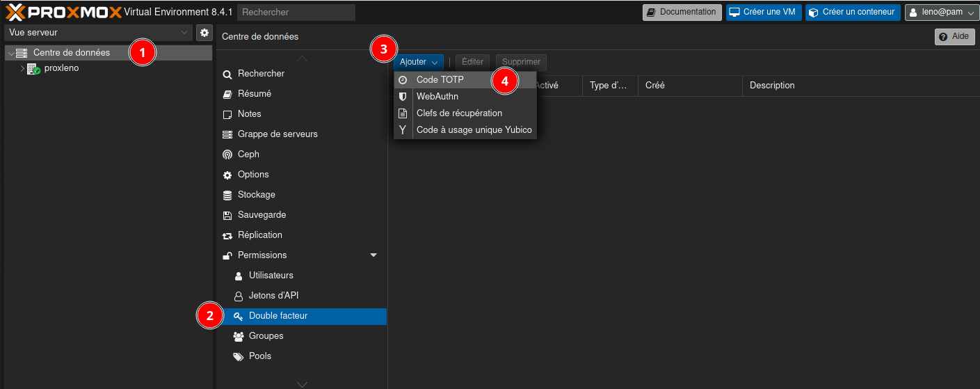
Task: Click in the Rechercher search field
Action: [296, 12]
